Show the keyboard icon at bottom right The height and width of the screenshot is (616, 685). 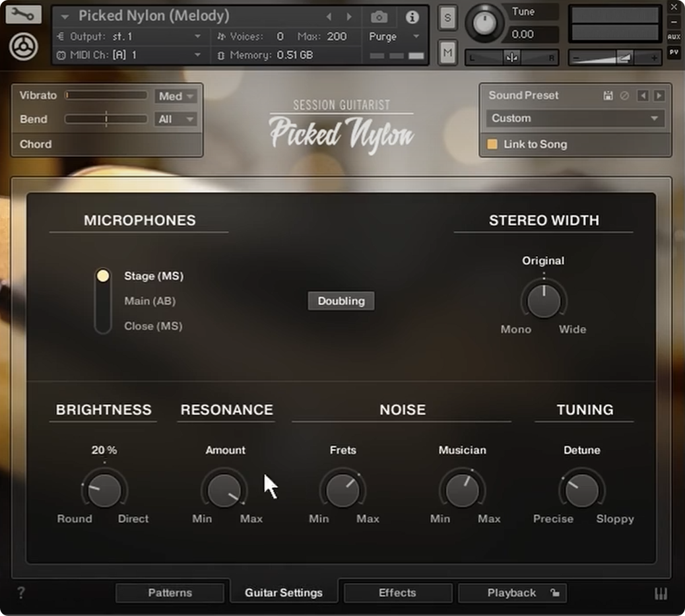(x=661, y=594)
